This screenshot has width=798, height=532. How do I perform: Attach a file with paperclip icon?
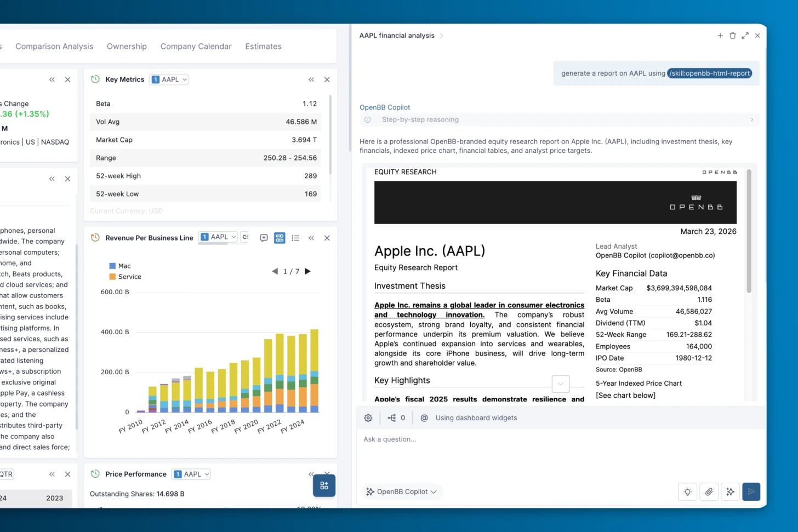[x=709, y=492]
